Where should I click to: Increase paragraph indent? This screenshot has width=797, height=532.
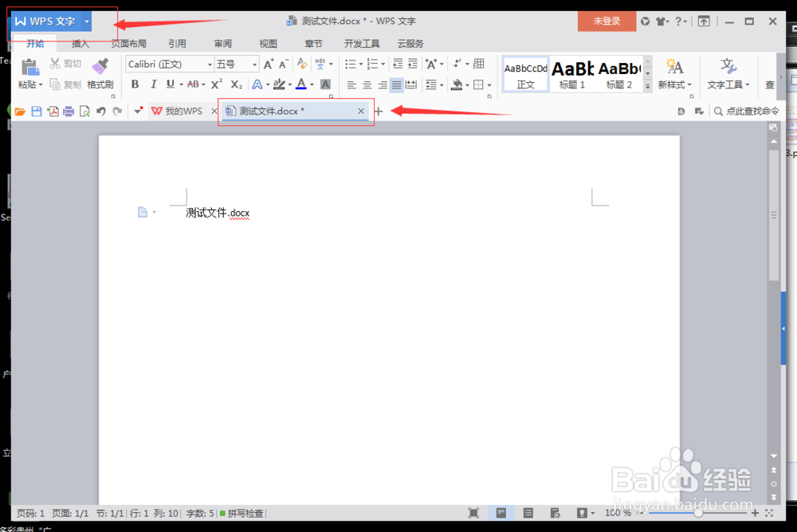[x=413, y=64]
